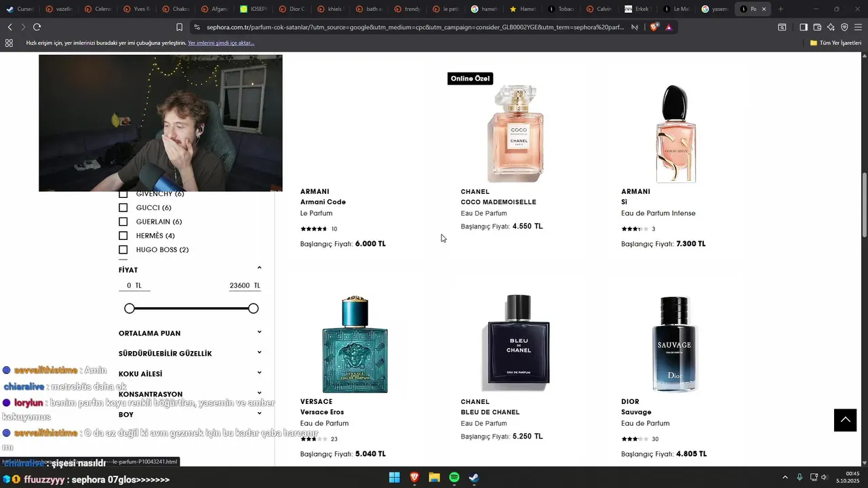Expand the ORTALAMA PUAN filter
The width and height of the screenshot is (868, 488).
coord(259,332)
